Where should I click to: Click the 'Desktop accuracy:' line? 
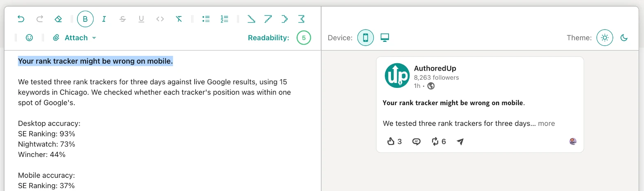[x=49, y=123]
